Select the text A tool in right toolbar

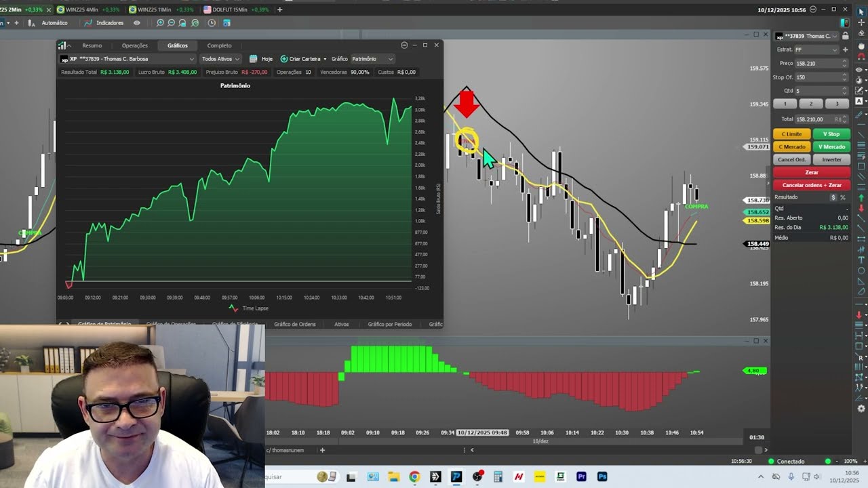(x=860, y=101)
